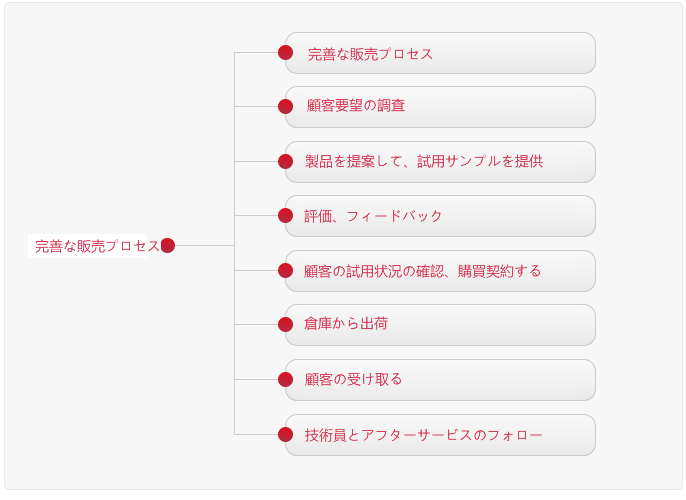Click red bullet next to 顧客要望の調査
The image size is (686, 500).
pyautogui.click(x=285, y=106)
